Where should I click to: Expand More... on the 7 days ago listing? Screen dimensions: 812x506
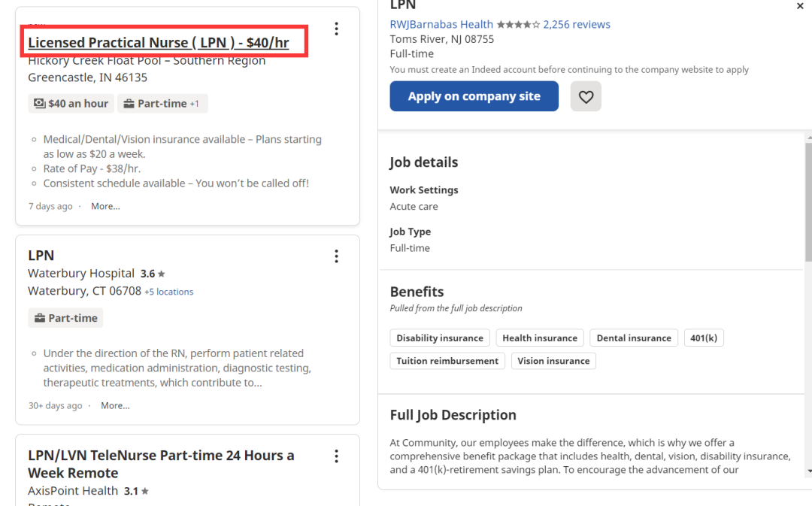tap(106, 206)
